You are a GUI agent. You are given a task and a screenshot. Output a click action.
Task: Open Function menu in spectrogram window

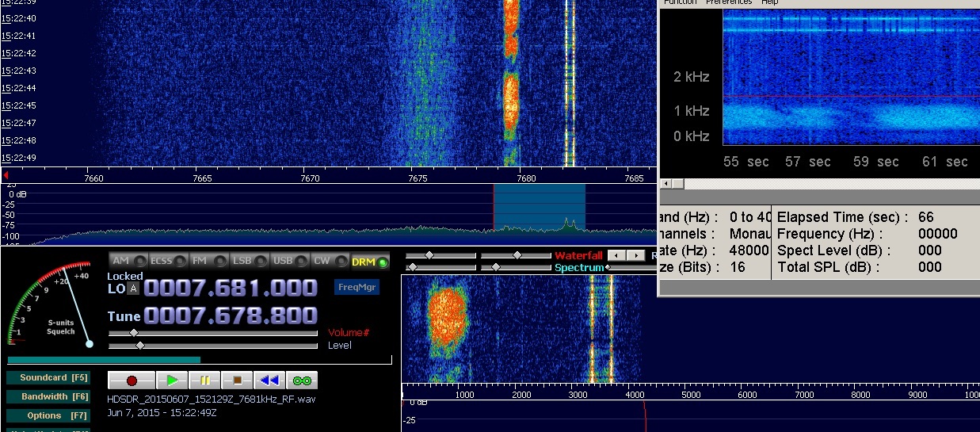681,2
